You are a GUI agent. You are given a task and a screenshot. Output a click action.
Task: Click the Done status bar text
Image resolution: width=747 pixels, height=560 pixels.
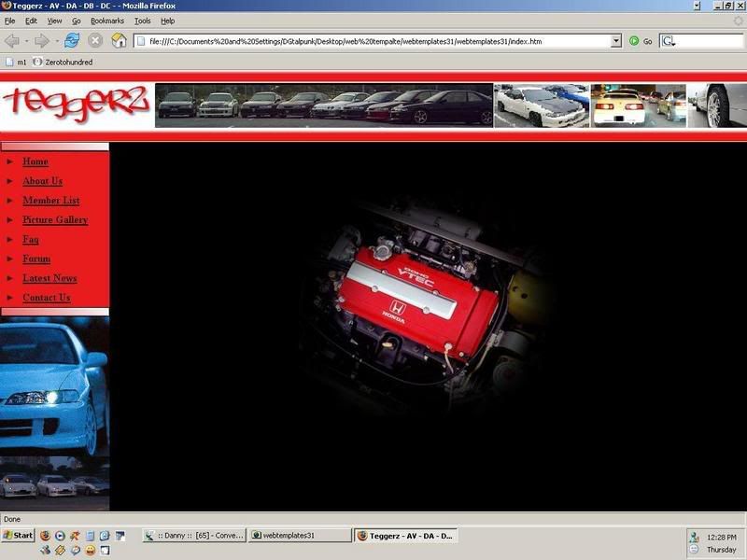(12, 519)
